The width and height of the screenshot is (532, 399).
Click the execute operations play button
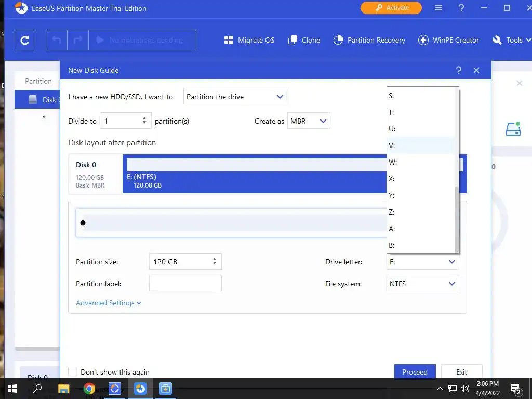142,40
